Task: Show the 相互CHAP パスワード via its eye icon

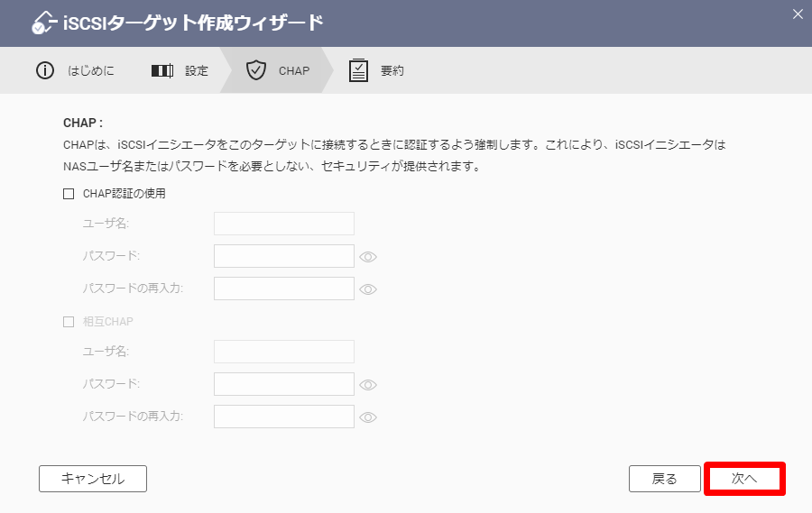Action: [368, 385]
